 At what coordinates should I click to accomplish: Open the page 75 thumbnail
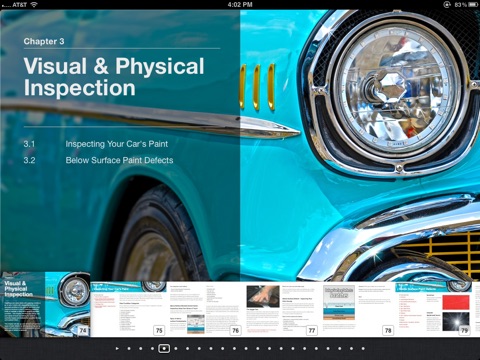(128, 309)
